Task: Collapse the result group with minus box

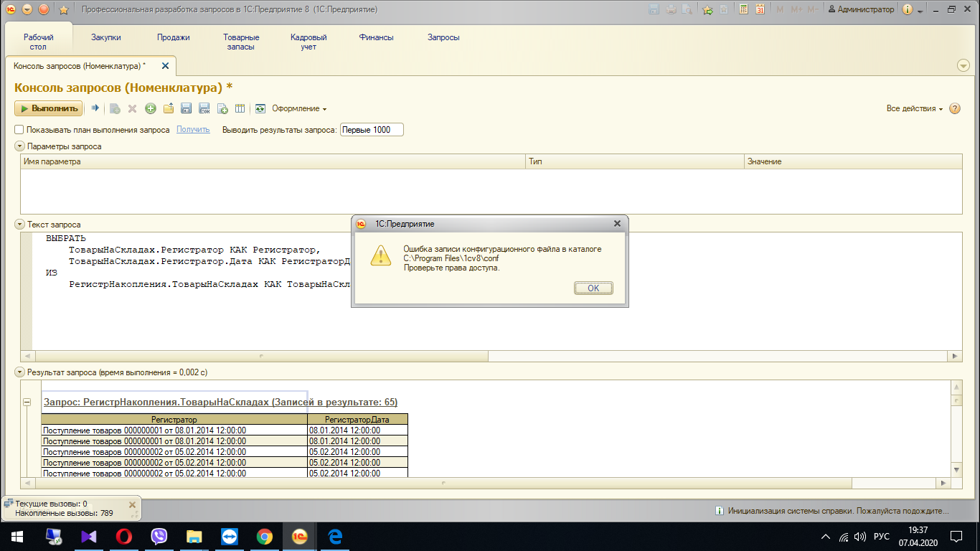Action: click(x=27, y=402)
